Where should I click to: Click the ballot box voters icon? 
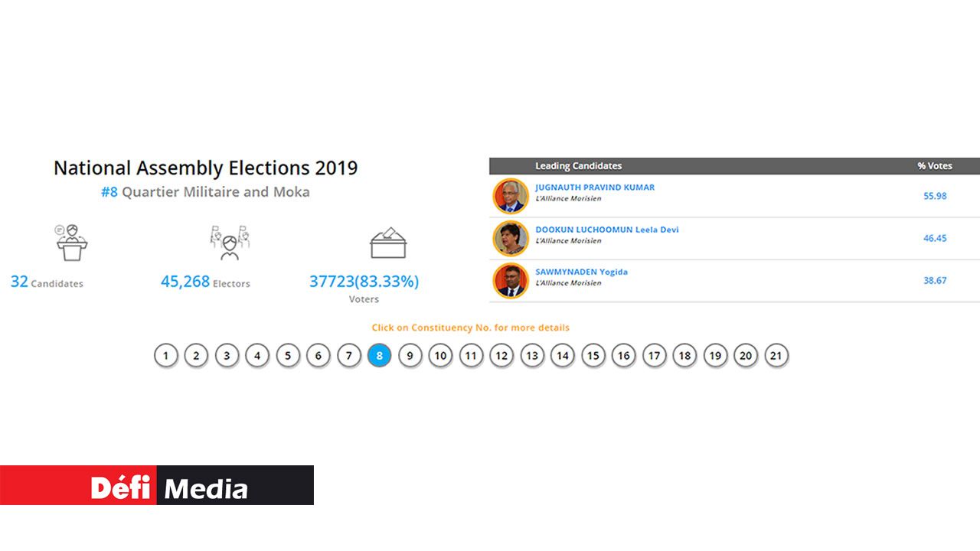[x=388, y=243]
